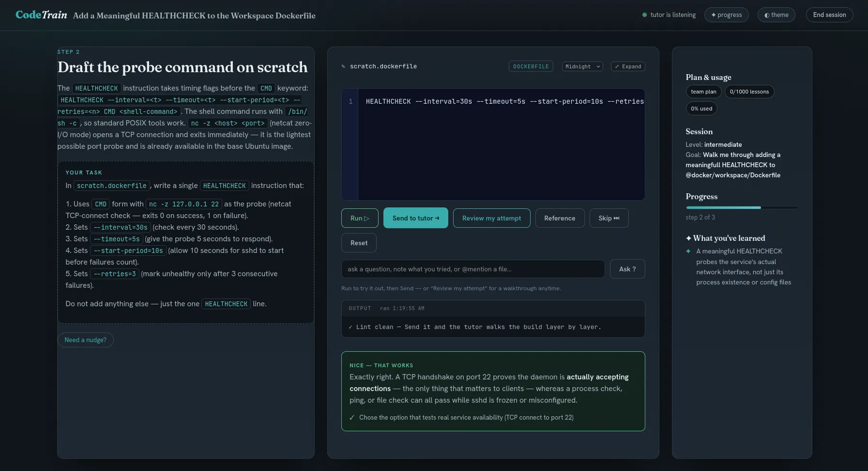Click the checkmark beside Chose the option feedback
Screen dimensions: 868x471
pyautogui.click(x=352, y=417)
